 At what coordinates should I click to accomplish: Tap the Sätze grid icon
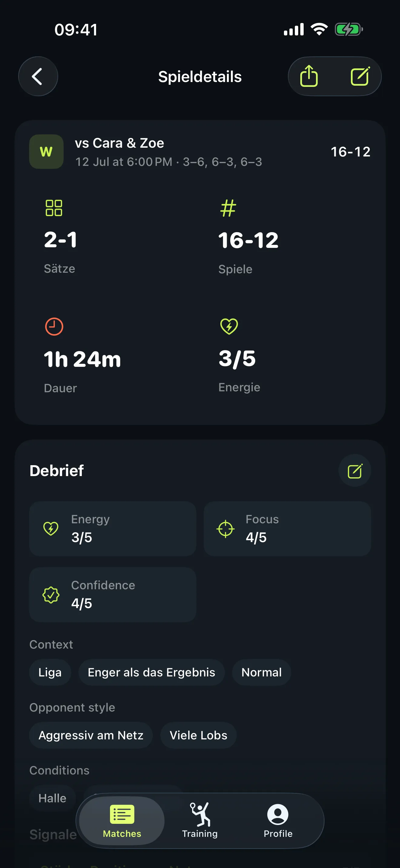tap(54, 208)
